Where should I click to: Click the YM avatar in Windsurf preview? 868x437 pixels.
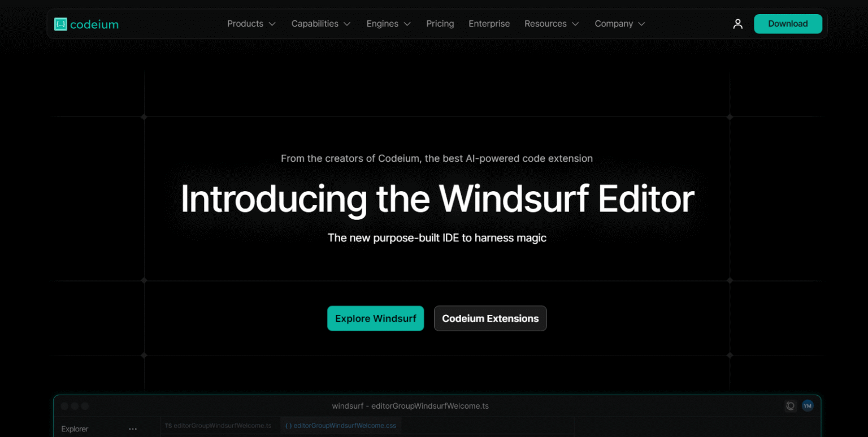coord(808,406)
